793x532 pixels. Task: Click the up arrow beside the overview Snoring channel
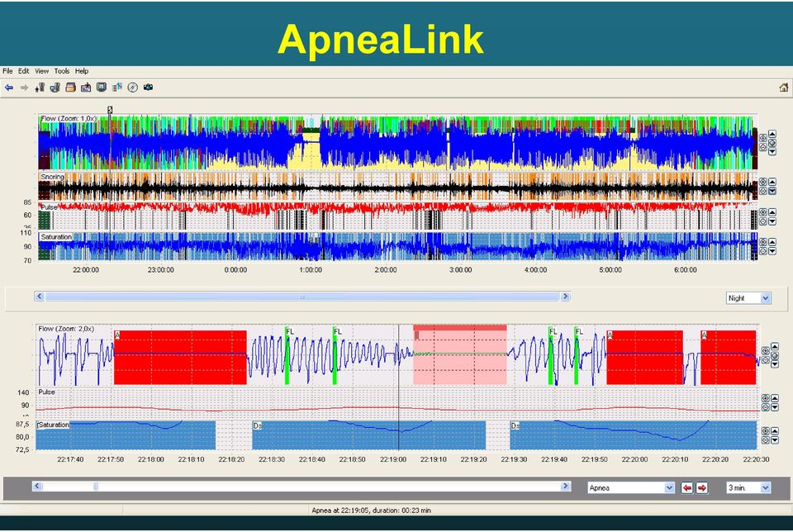click(772, 182)
